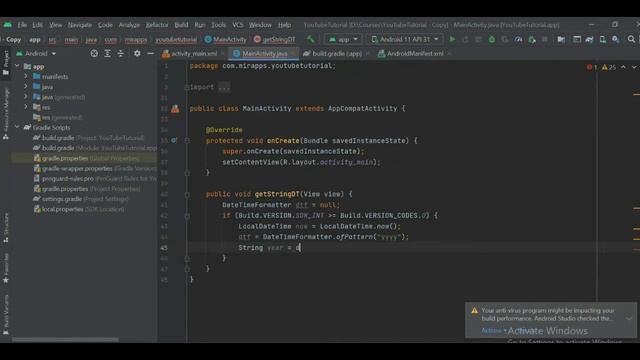Expand the antivirus notification chevron
Image resolution: width=640 pixels, height=360 pixels.
point(629,319)
